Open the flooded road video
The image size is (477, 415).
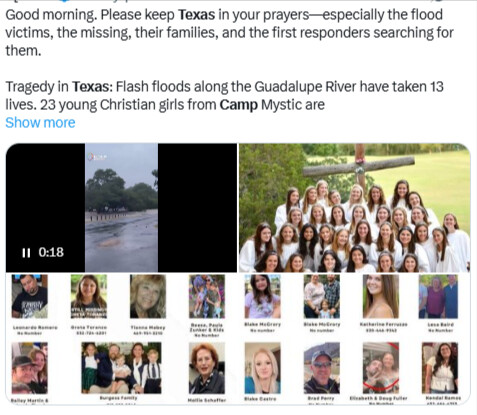(121, 208)
